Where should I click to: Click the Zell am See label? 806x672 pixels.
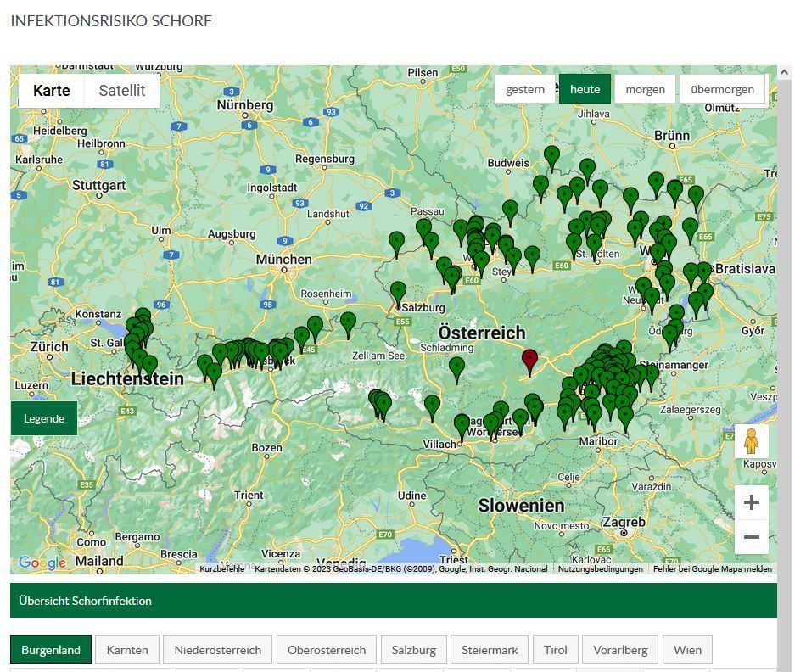pyautogui.click(x=378, y=356)
